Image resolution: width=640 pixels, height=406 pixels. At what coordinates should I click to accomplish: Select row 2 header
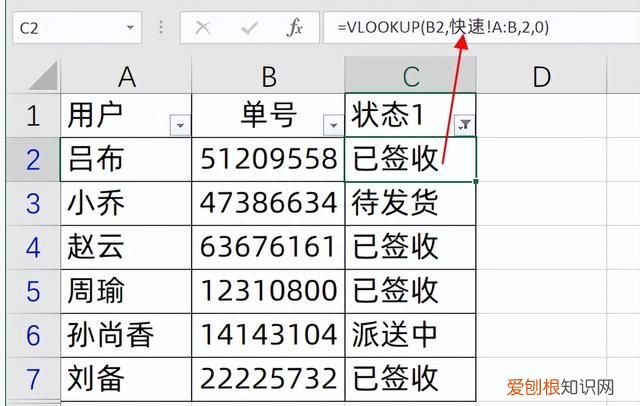click(33, 160)
